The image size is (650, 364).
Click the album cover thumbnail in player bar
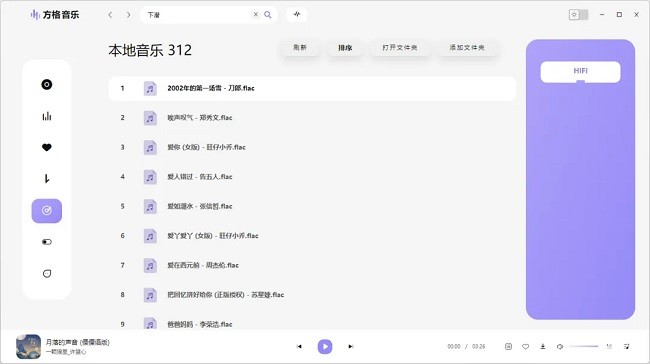pyautogui.click(x=29, y=347)
